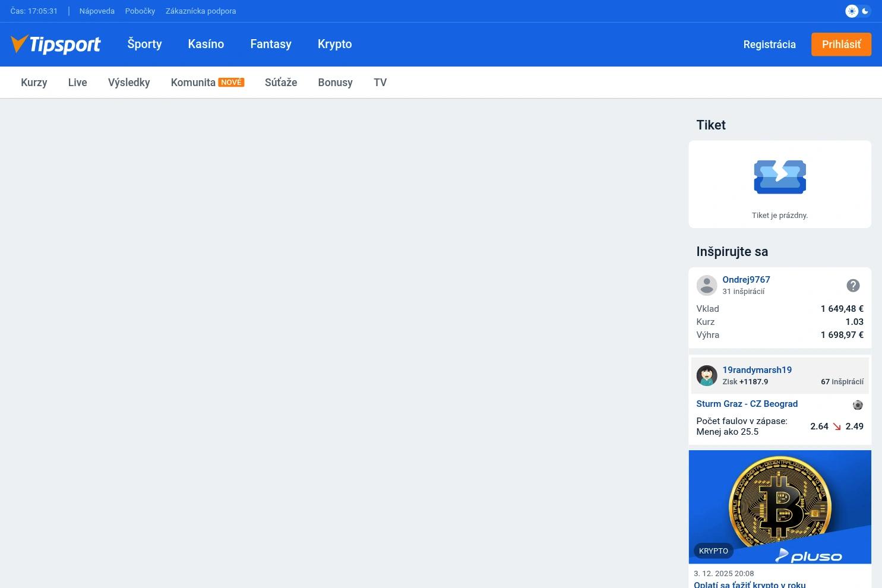Open 19randymarsh19 profile avatar
The height and width of the screenshot is (588, 882).
click(707, 375)
